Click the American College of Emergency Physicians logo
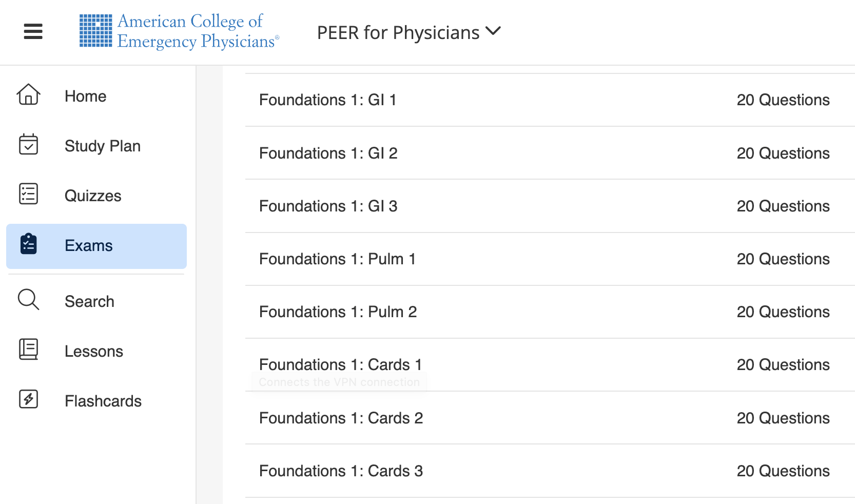 [179, 31]
